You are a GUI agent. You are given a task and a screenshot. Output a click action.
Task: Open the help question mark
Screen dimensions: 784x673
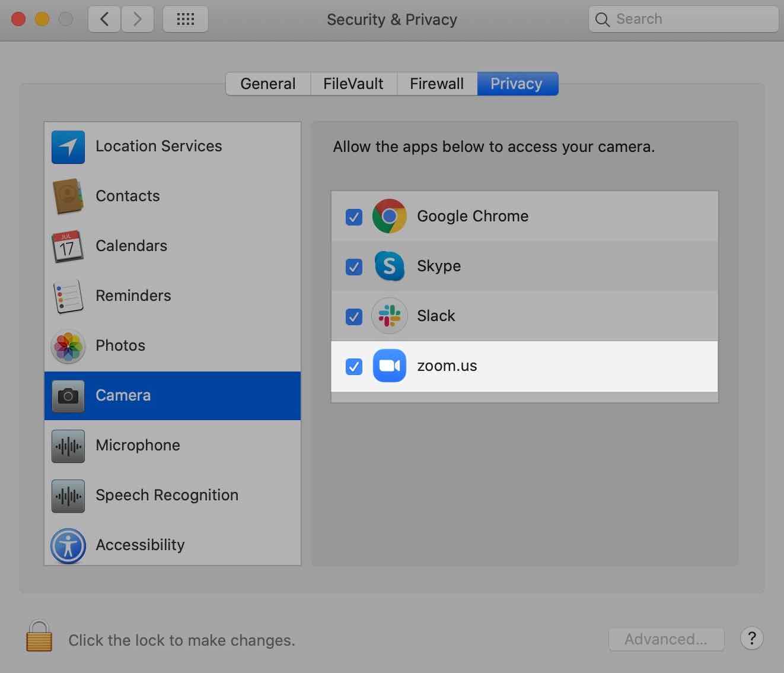coord(752,639)
